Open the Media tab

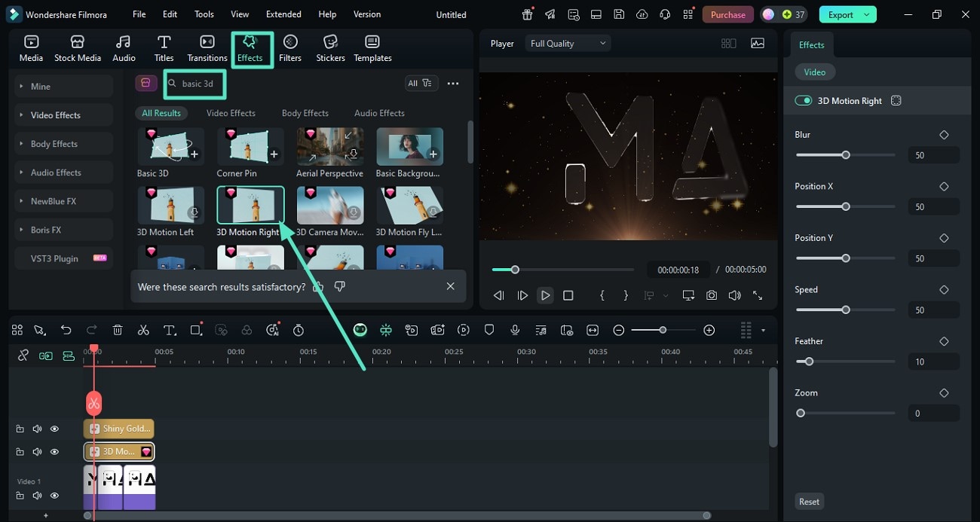(31, 48)
